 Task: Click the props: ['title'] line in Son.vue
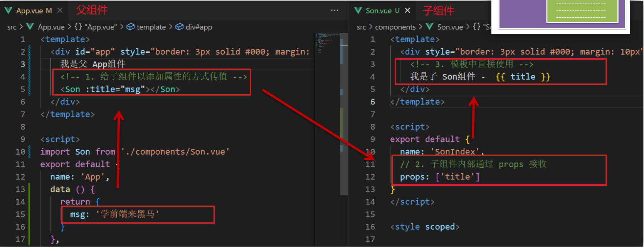point(440,177)
